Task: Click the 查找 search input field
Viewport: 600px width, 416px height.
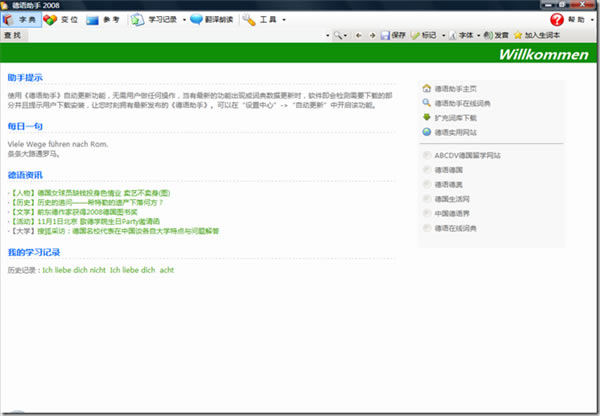Action: click(x=170, y=36)
